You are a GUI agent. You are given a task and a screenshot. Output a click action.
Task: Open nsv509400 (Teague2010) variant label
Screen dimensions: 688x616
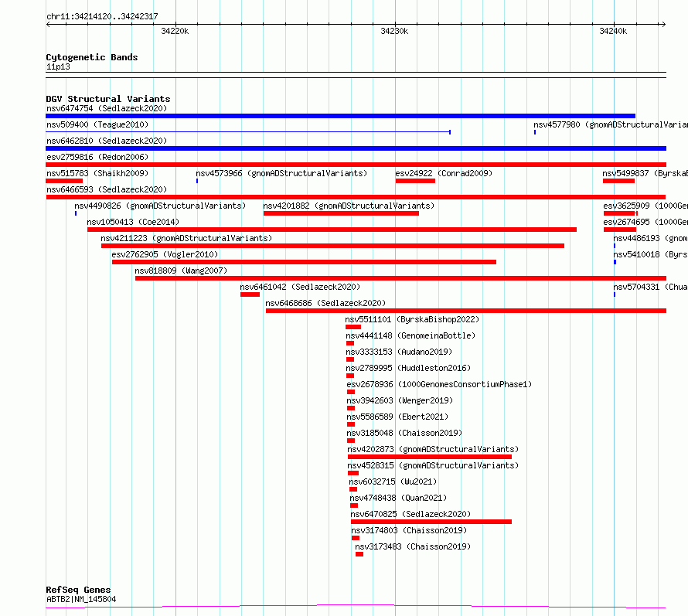click(x=97, y=124)
